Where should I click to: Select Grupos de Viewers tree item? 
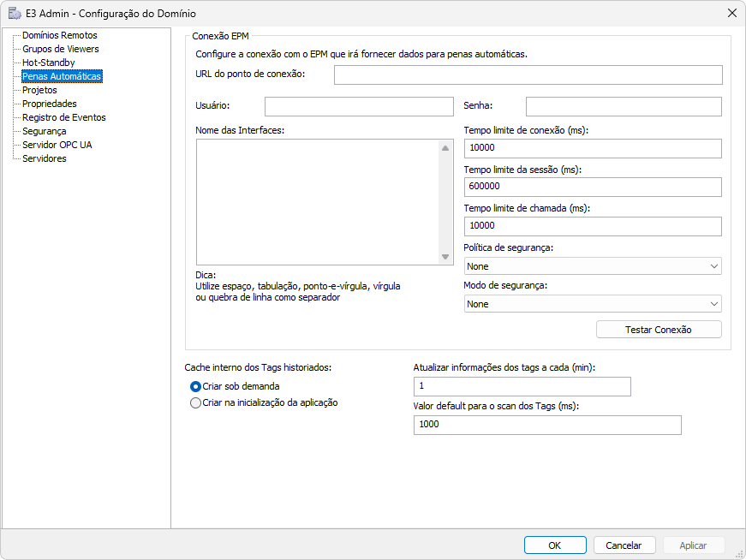click(x=60, y=49)
